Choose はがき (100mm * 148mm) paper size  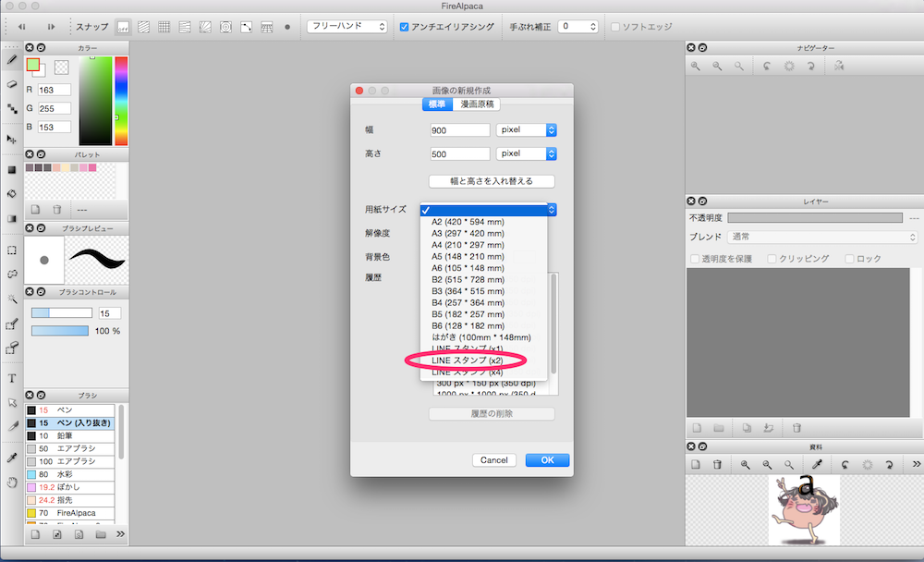pos(483,337)
